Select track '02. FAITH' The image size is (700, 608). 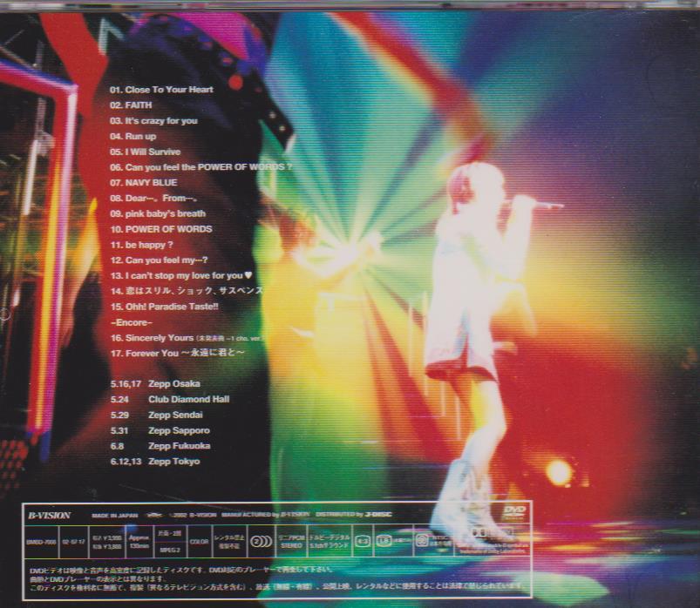[131, 105]
